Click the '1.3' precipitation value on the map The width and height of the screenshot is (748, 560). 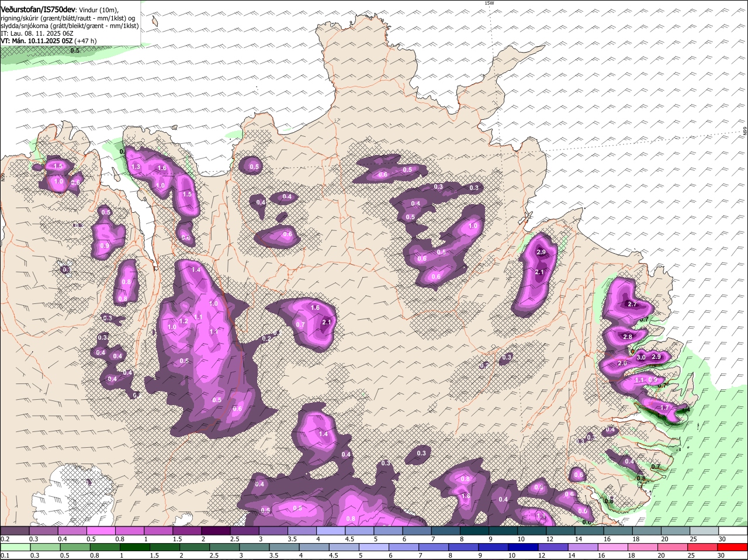pyautogui.click(x=136, y=167)
